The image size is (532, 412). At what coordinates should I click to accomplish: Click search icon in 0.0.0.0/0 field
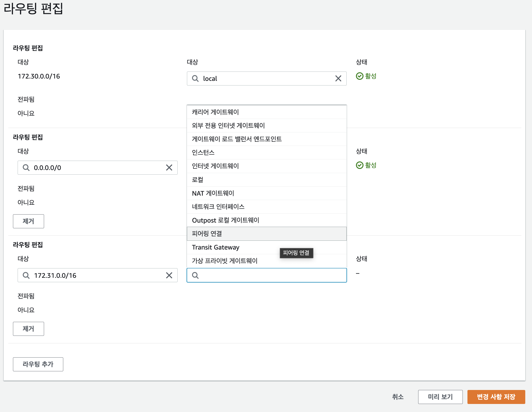[x=26, y=168]
